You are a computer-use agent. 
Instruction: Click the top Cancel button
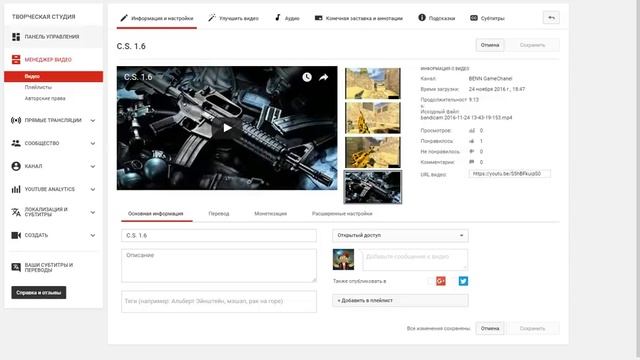[490, 45]
